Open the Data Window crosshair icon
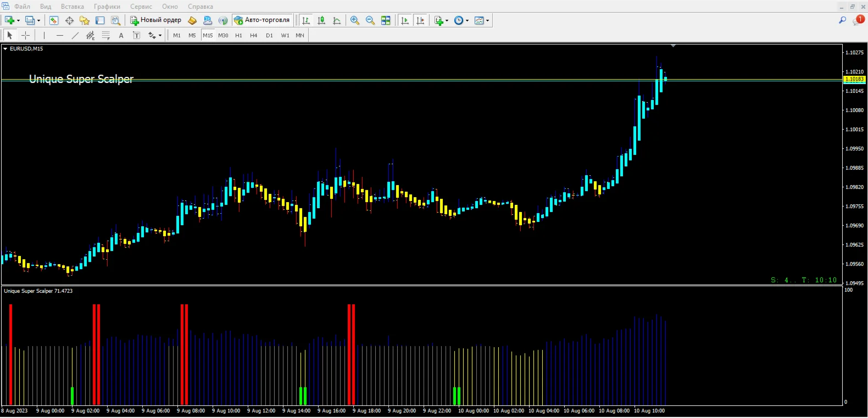 (x=69, y=20)
